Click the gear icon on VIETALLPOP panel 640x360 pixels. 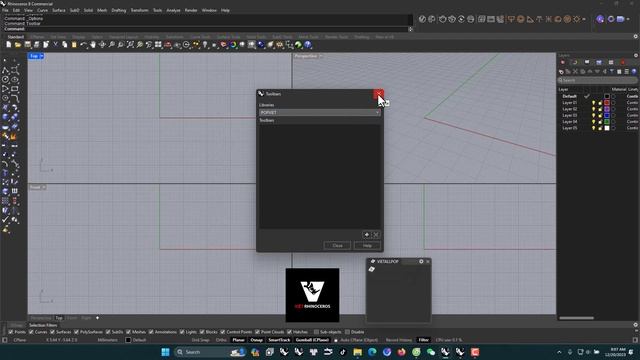(x=421, y=262)
